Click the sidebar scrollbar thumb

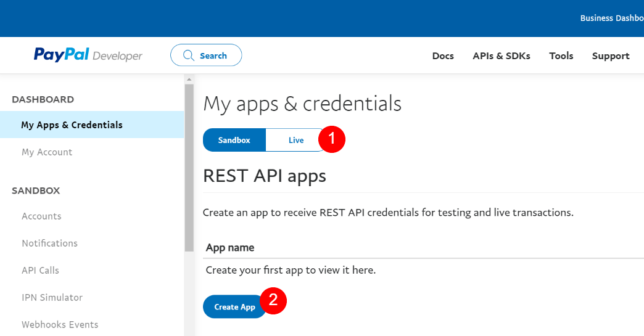tap(189, 168)
